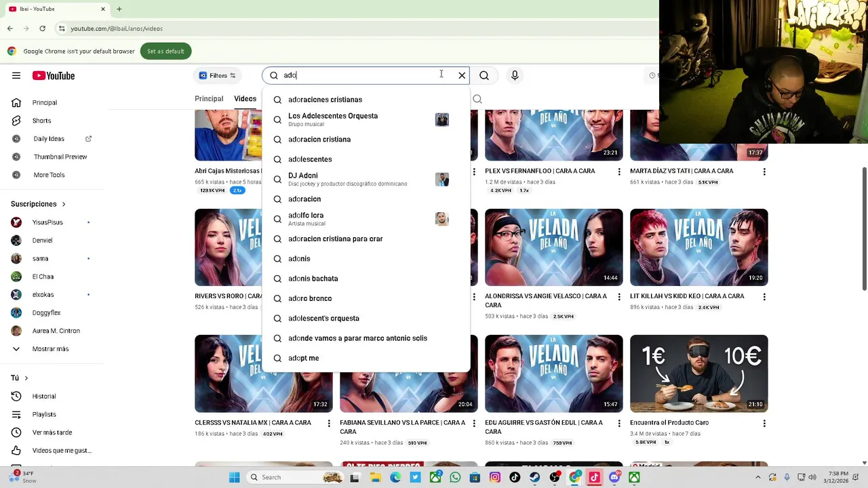Click the YouTube logo
868x488 pixels.
click(54, 75)
